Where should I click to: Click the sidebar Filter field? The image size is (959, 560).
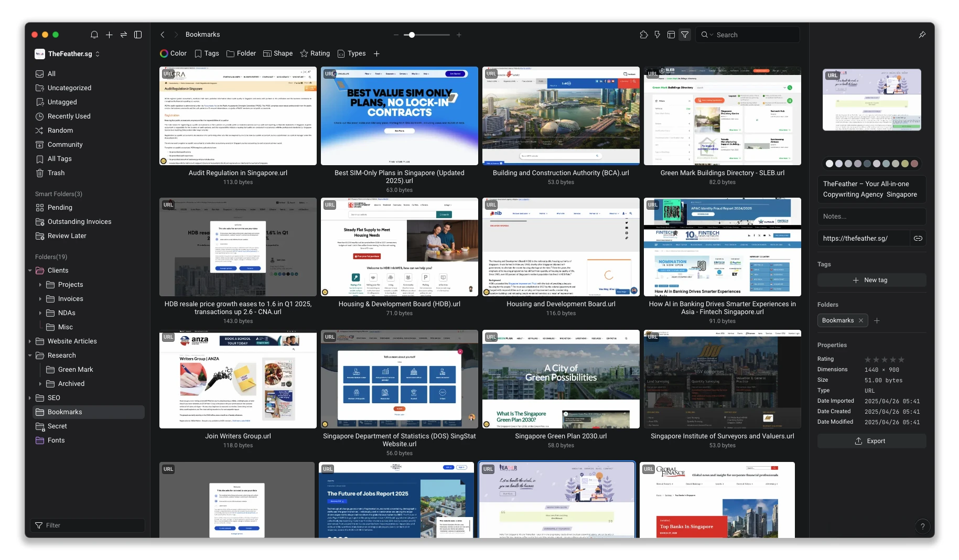coord(88,525)
